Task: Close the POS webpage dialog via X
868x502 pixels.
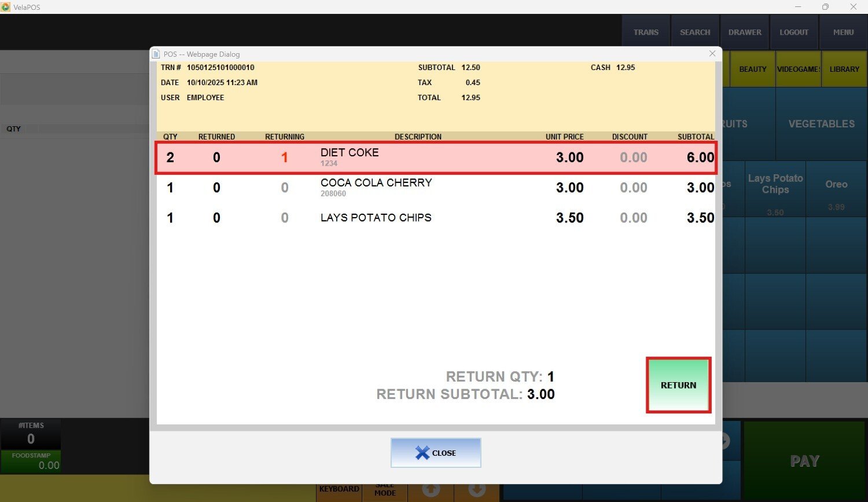Action: point(712,54)
